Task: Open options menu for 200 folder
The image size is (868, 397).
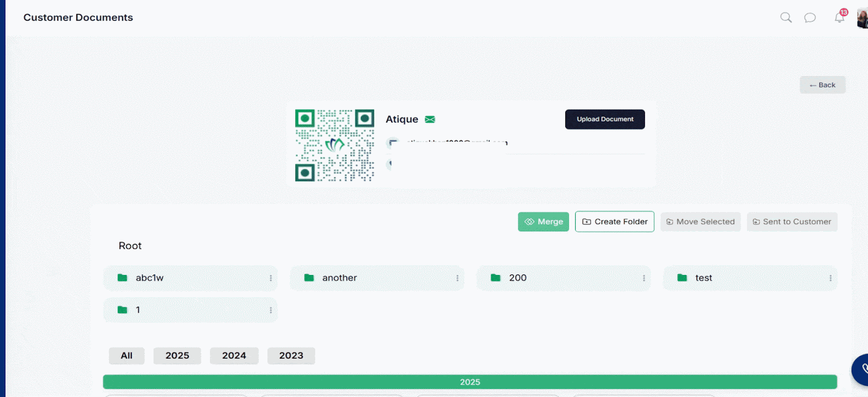Action: click(644, 278)
